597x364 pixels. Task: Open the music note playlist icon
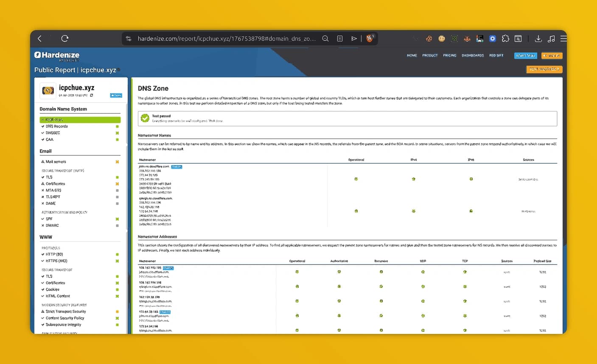[x=551, y=39]
